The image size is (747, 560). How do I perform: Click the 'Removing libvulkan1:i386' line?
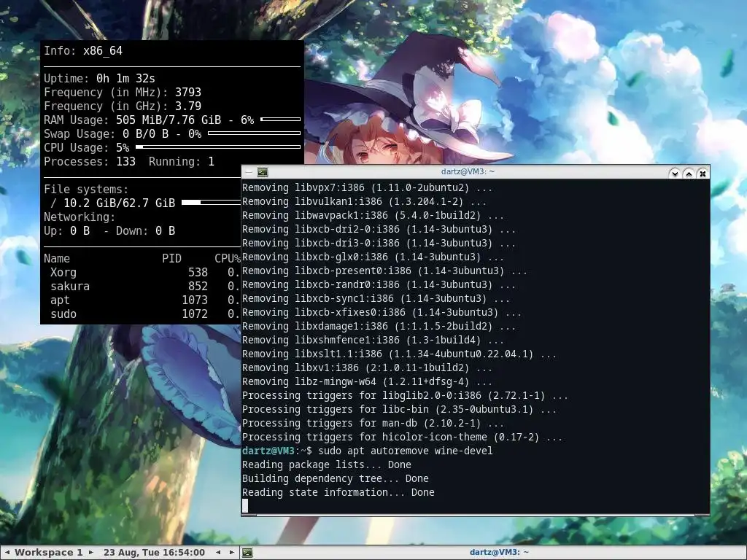(x=365, y=201)
